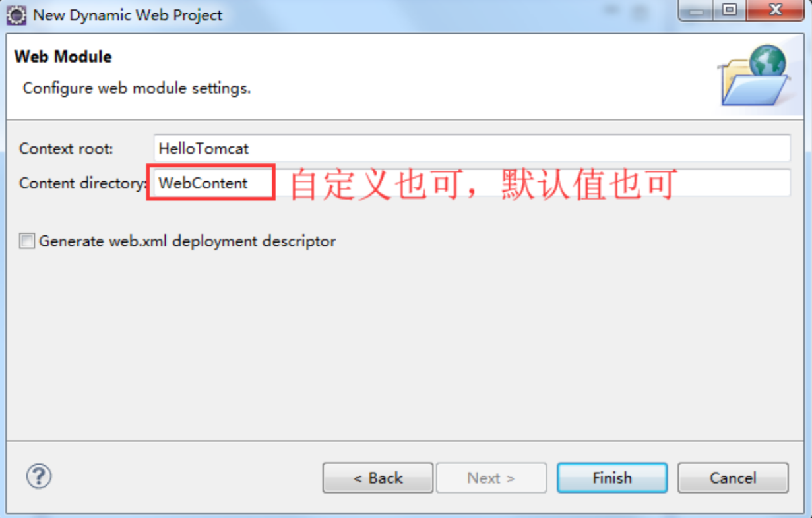The height and width of the screenshot is (518, 812).
Task: Click the web folder globe banner icon
Action: 753,74
